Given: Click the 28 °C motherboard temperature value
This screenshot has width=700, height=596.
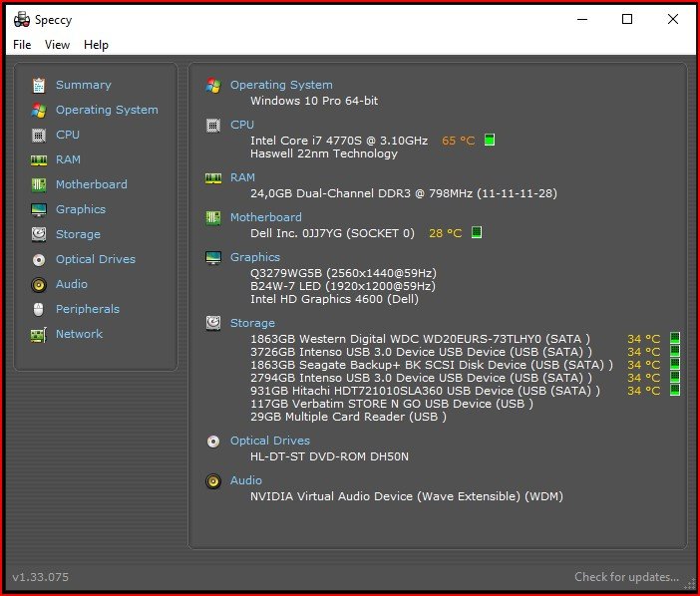Looking at the screenshot, I should (445, 233).
